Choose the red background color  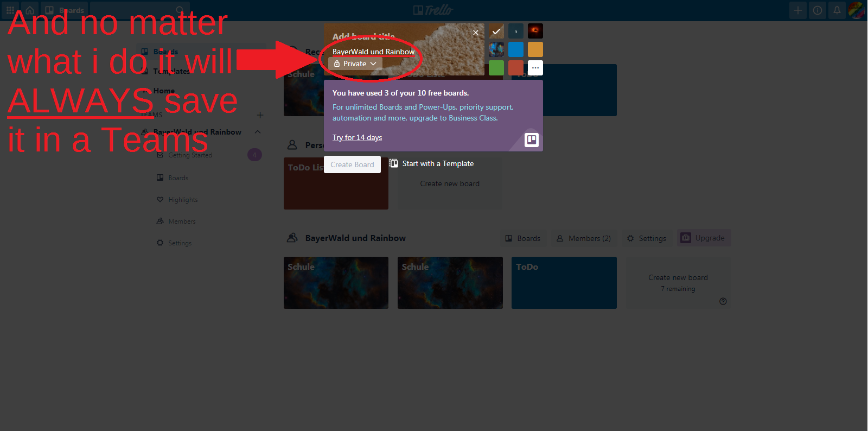point(516,68)
